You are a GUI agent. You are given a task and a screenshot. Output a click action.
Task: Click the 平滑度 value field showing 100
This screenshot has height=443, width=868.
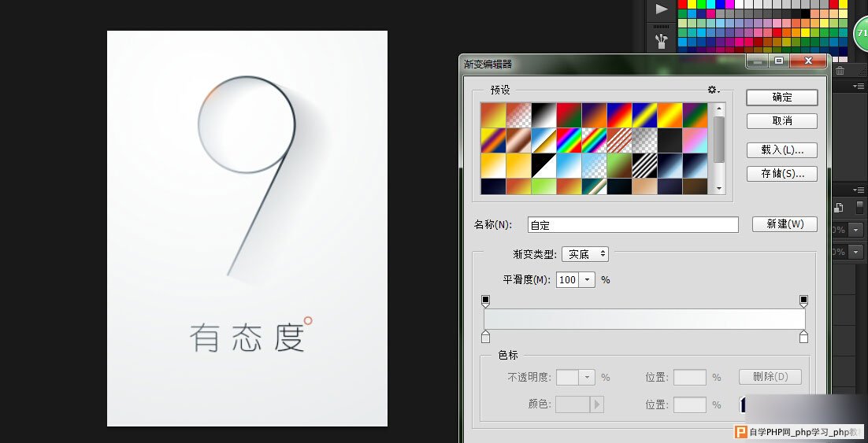pos(567,280)
